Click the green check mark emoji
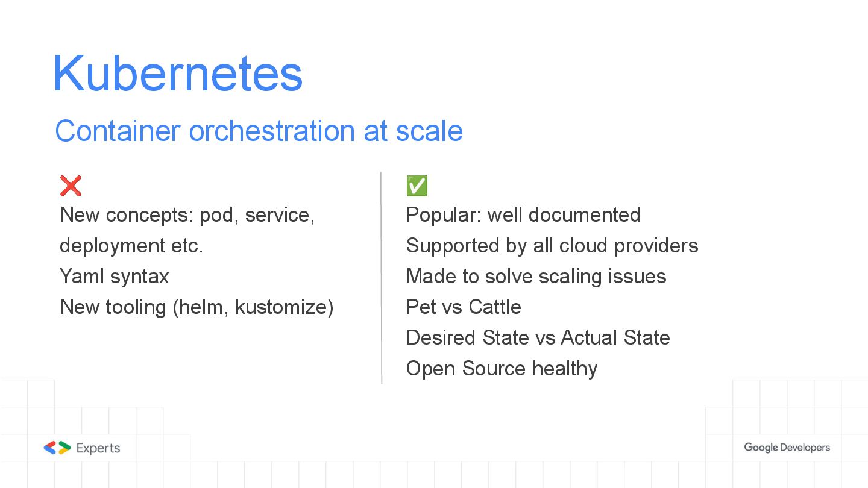Image resolution: width=868 pixels, height=488 pixels. tap(417, 186)
